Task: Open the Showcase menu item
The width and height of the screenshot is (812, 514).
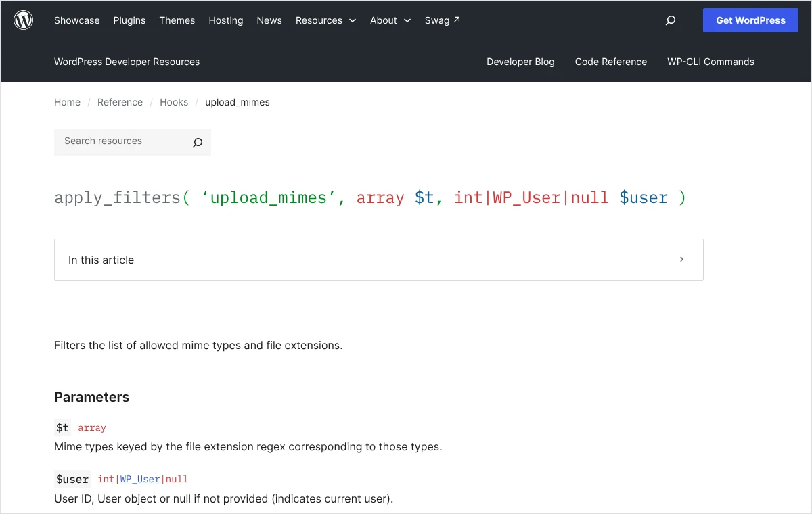Action: pos(77,20)
